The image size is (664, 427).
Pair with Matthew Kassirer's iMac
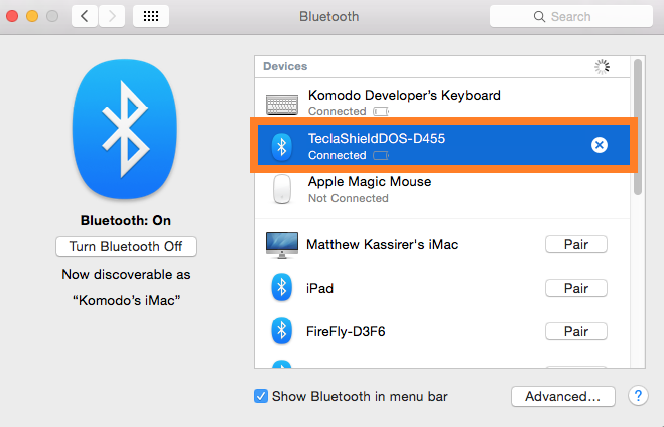pos(576,245)
